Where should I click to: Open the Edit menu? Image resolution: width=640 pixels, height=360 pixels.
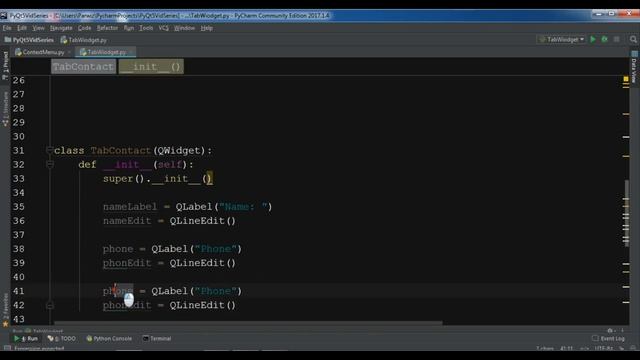tap(22, 28)
